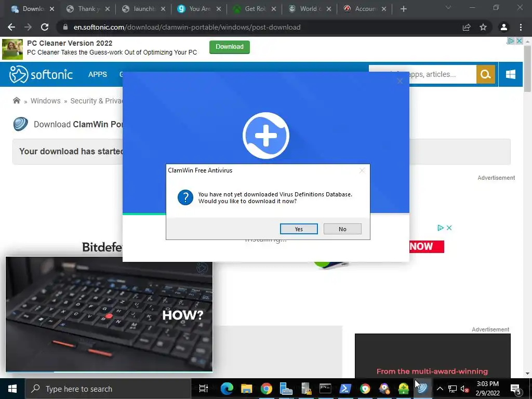Click the Softonic logo
Screen dimensions: 532x399
[x=41, y=74]
